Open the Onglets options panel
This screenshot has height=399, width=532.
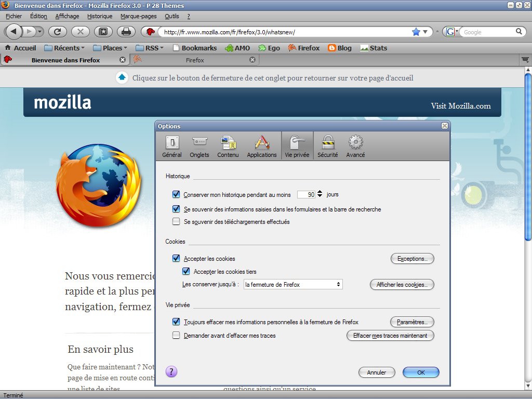tap(199, 146)
